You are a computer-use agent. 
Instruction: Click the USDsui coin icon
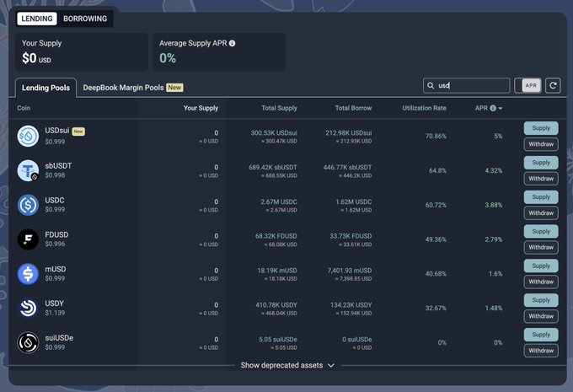coord(28,136)
